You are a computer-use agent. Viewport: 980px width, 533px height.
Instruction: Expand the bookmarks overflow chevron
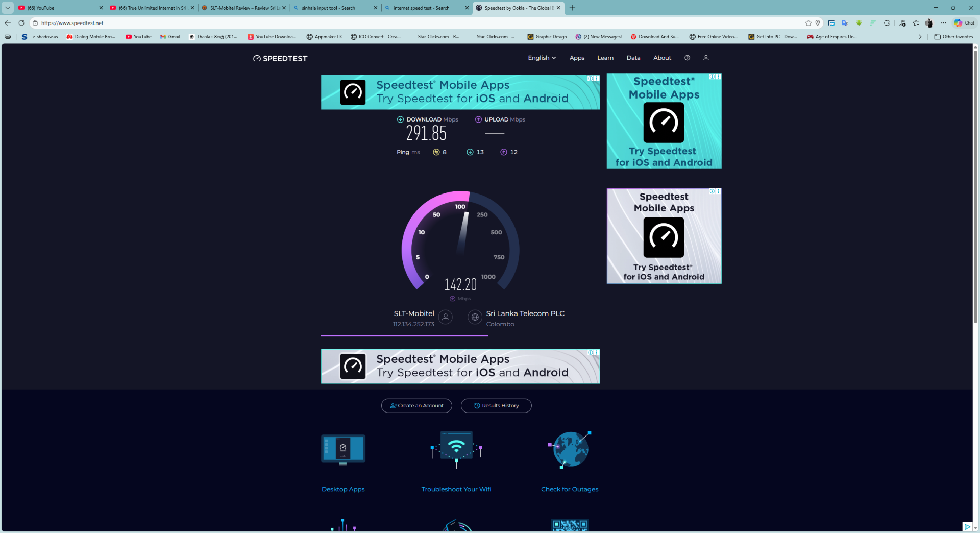tap(920, 37)
